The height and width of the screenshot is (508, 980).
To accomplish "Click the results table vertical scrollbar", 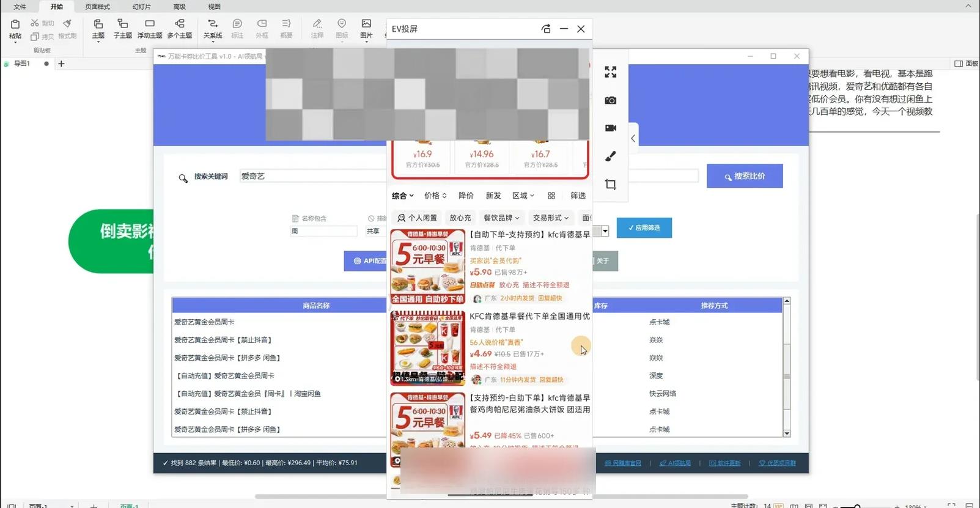I will coord(787,367).
